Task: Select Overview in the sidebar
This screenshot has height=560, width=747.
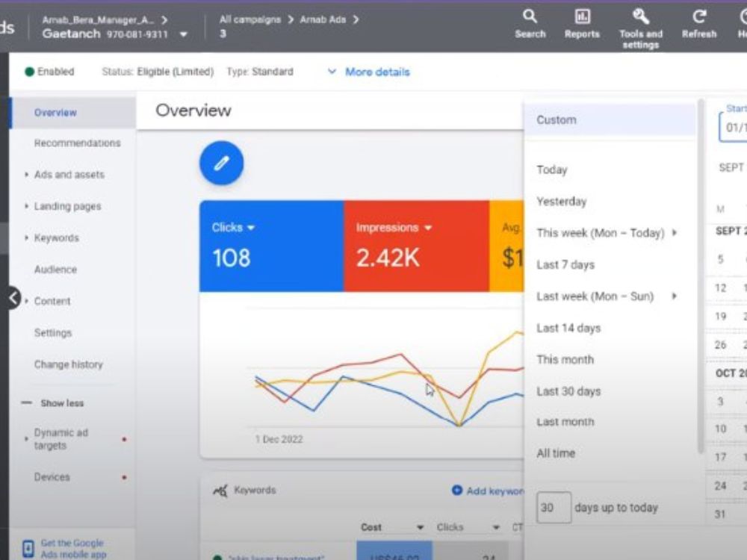Action: (72, 113)
